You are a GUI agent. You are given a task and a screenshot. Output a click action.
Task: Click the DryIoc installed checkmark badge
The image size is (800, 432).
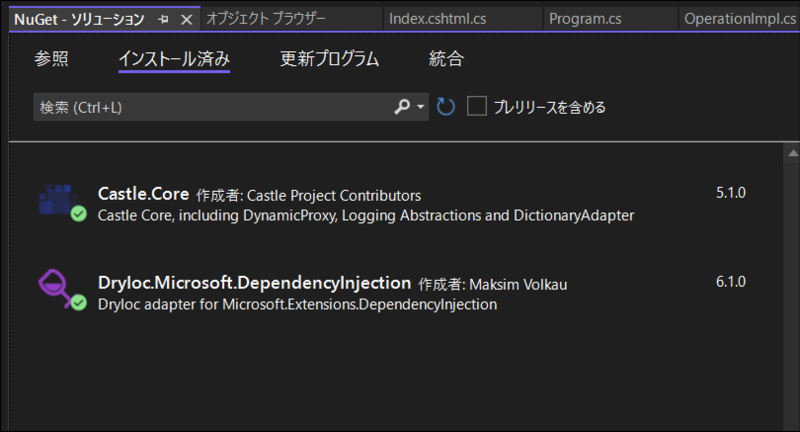[79, 303]
